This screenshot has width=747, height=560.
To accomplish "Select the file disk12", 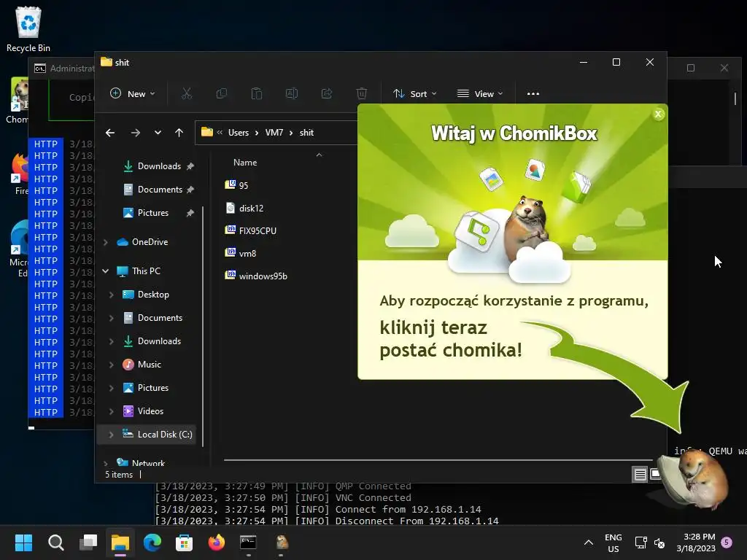I will click(x=244, y=208).
